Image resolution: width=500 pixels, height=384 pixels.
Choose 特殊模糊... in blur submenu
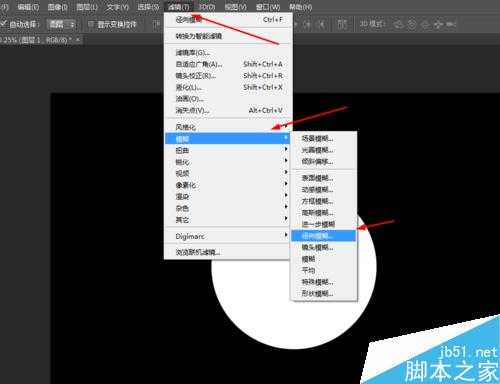click(324, 282)
